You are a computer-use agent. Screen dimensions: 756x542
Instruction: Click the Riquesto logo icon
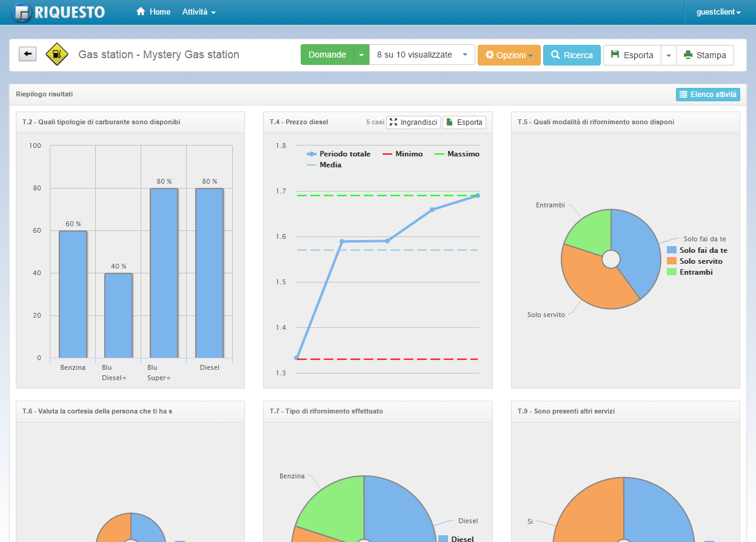click(x=22, y=12)
